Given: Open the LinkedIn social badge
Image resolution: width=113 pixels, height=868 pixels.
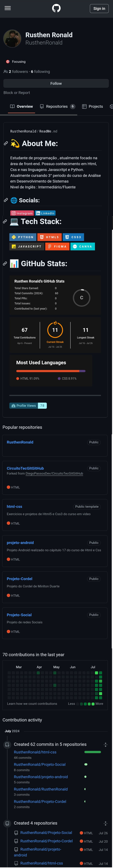Looking at the screenshot, I should (45, 213).
